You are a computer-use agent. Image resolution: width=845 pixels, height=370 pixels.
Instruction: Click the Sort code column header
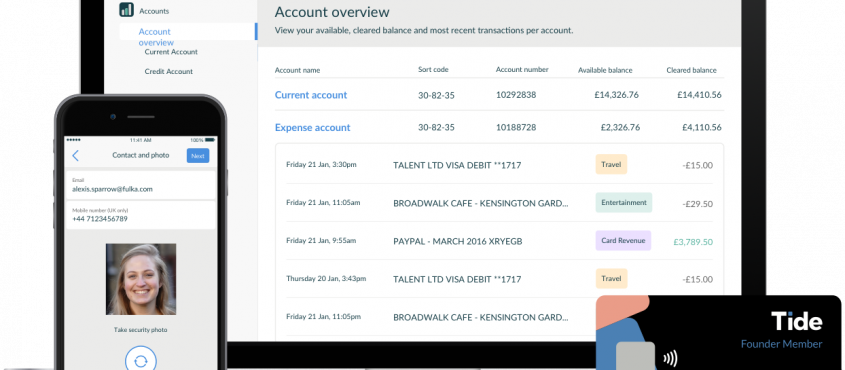pos(433,69)
